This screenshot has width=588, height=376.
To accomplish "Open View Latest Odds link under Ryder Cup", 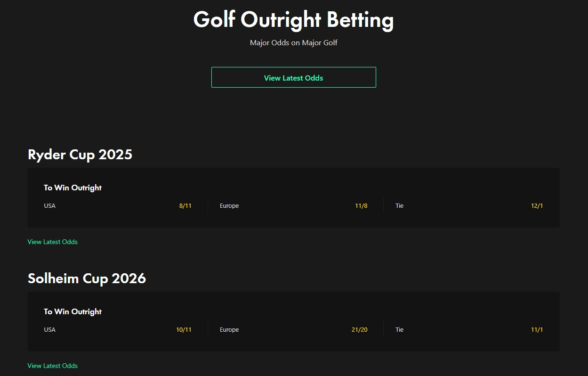I will (x=53, y=242).
